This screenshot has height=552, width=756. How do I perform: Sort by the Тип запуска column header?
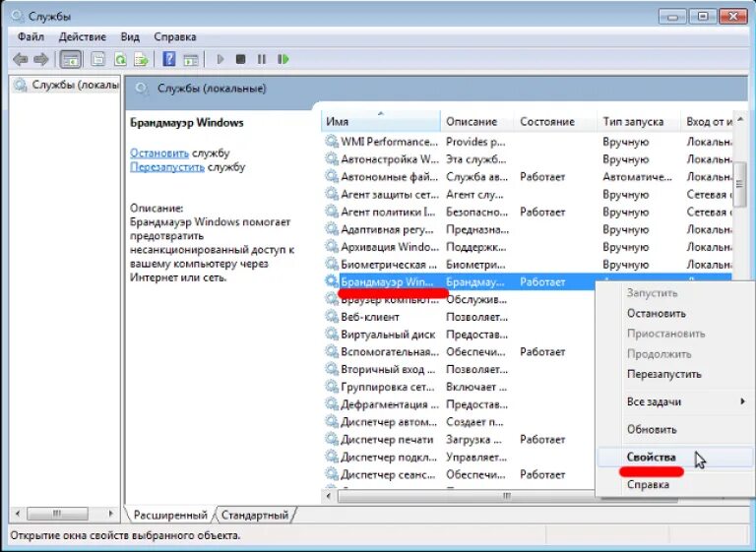pos(639,121)
